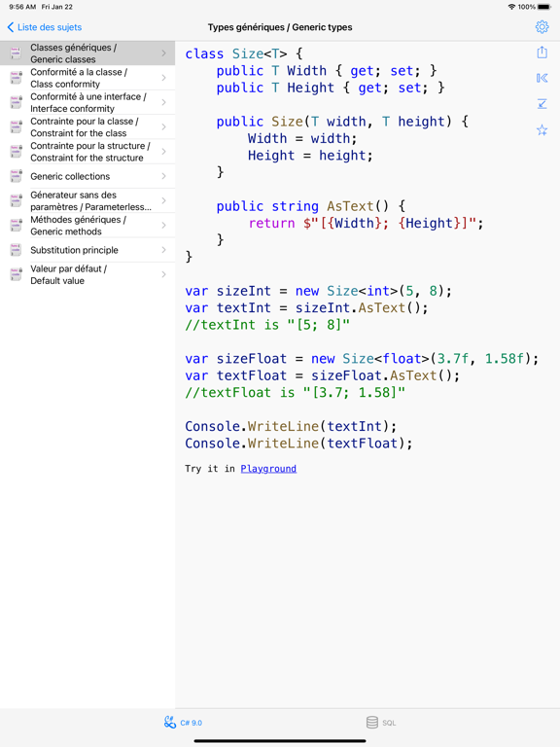Add to favorites with the star icon
Image resolution: width=560 pixels, height=747 pixels.
(x=542, y=129)
